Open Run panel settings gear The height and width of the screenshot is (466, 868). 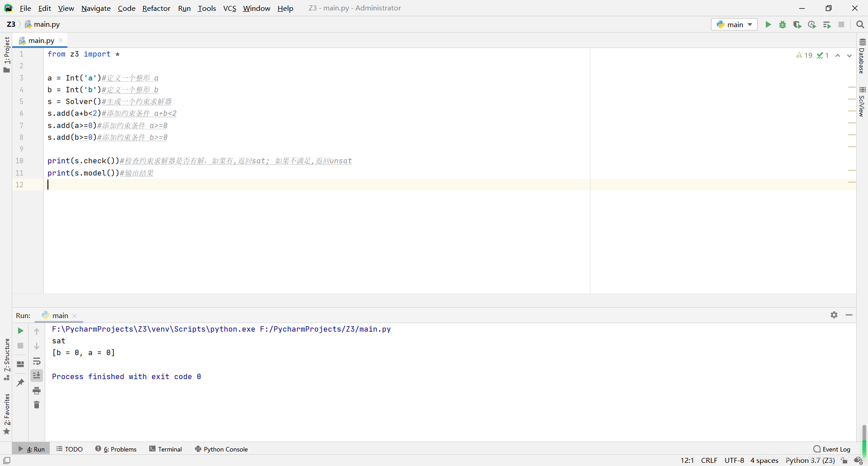click(834, 315)
